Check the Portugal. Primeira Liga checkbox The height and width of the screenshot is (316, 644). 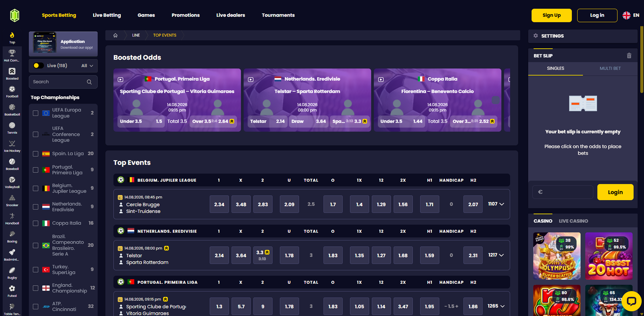click(36, 170)
